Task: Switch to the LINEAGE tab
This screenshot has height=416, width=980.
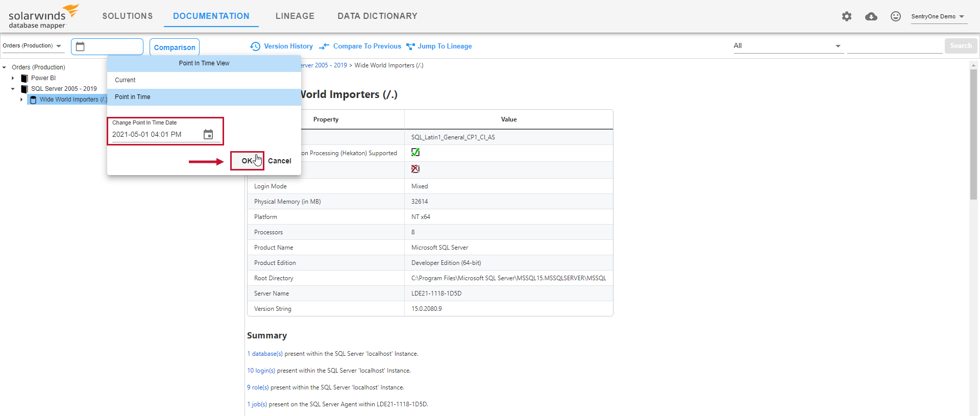Action: pyautogui.click(x=295, y=16)
